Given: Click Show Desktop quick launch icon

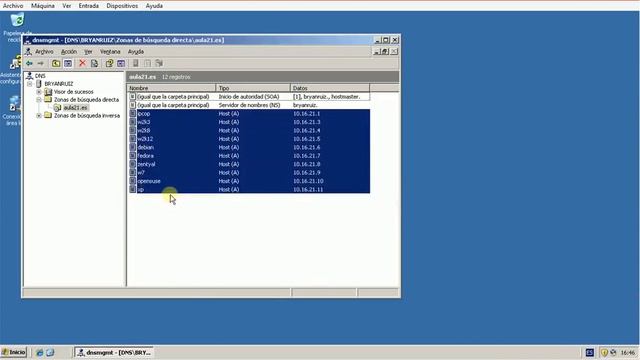Looking at the screenshot, I should (50, 353).
